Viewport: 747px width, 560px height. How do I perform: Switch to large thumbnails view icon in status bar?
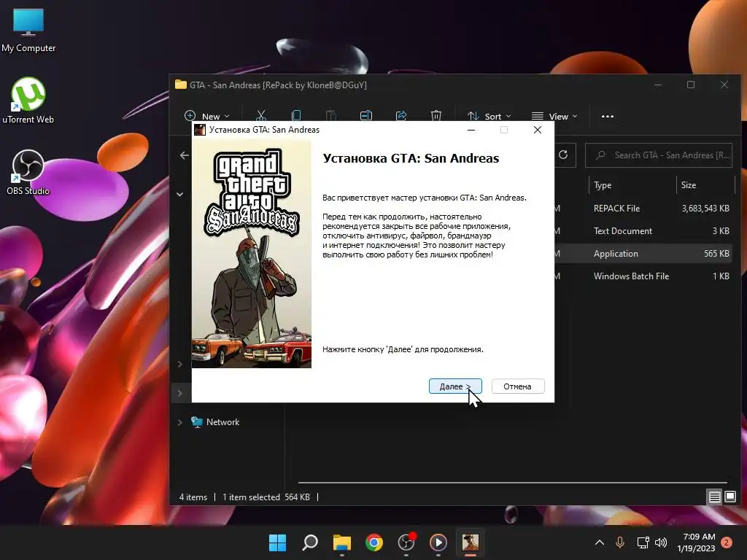729,497
